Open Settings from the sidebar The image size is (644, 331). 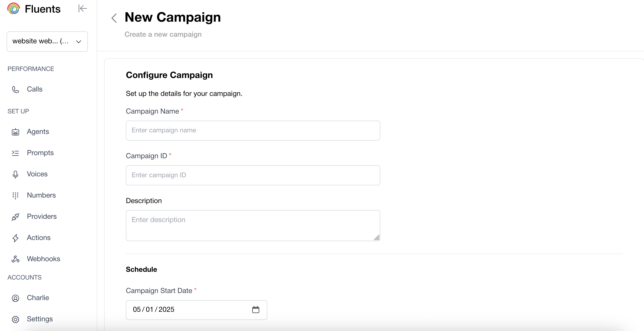40,319
